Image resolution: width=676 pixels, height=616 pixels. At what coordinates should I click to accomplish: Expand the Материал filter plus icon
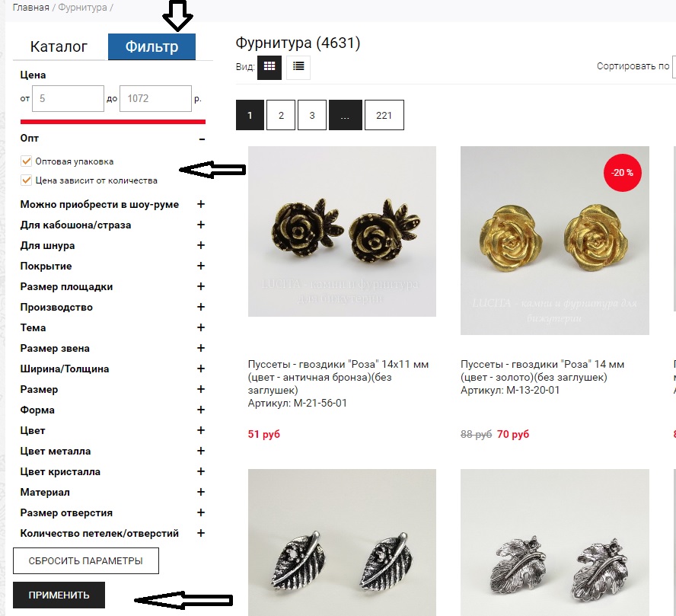[201, 492]
